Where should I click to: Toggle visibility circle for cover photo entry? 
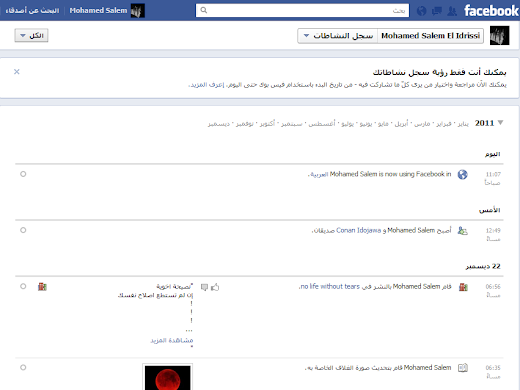click(x=23, y=367)
